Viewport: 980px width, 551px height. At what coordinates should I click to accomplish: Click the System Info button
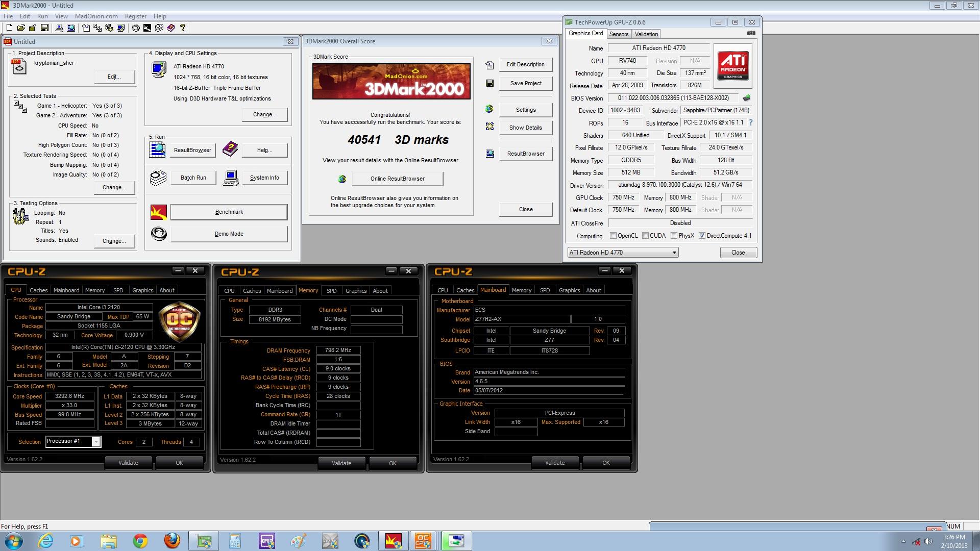click(x=264, y=178)
